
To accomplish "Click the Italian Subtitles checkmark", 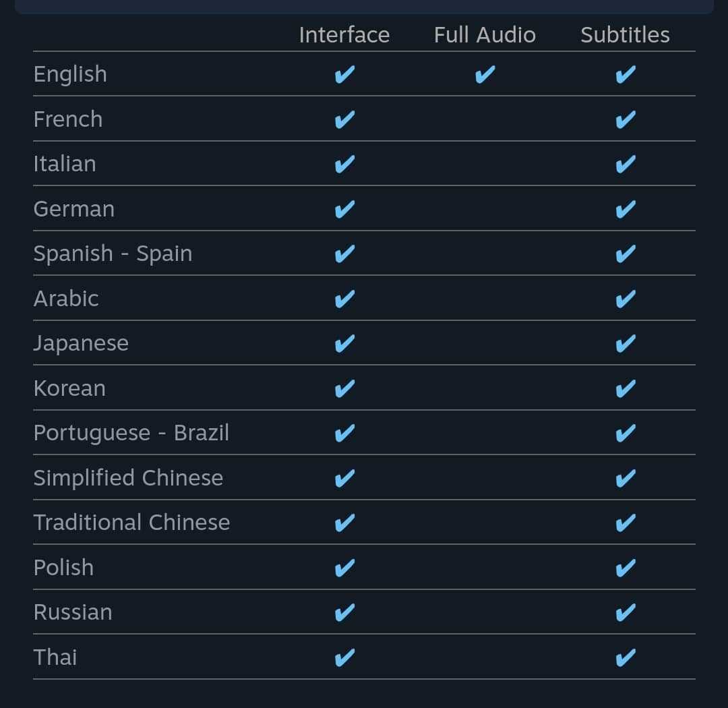I will (626, 164).
